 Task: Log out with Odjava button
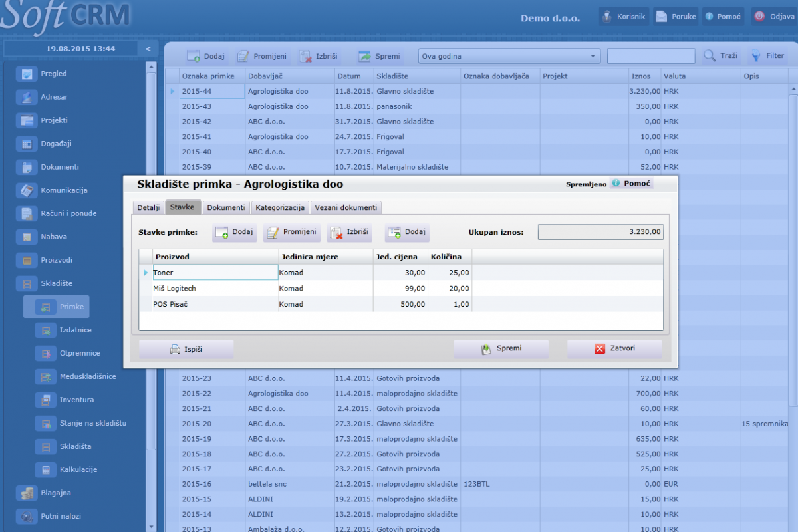click(774, 17)
